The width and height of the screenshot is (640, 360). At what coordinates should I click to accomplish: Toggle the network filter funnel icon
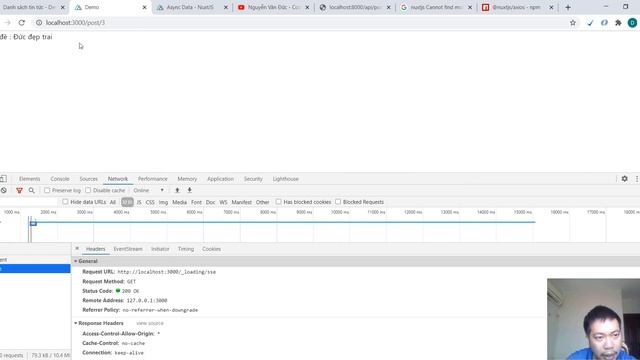click(19, 190)
